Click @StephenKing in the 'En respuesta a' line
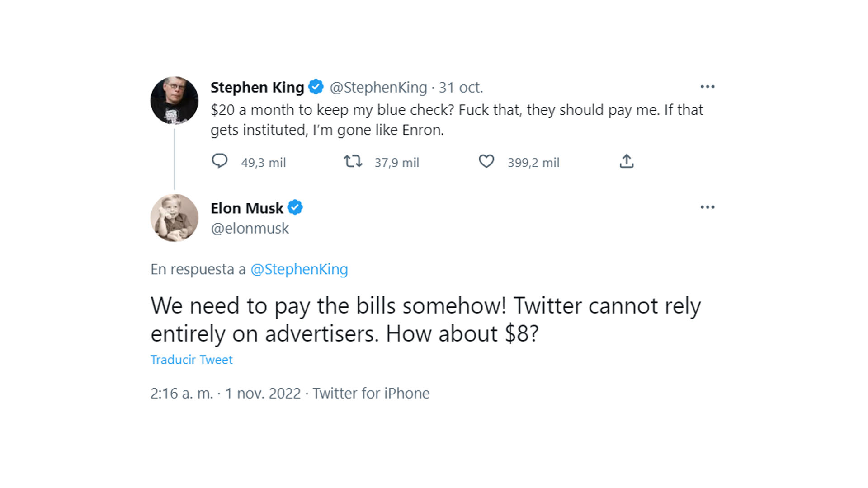868x488 pixels. point(299,269)
